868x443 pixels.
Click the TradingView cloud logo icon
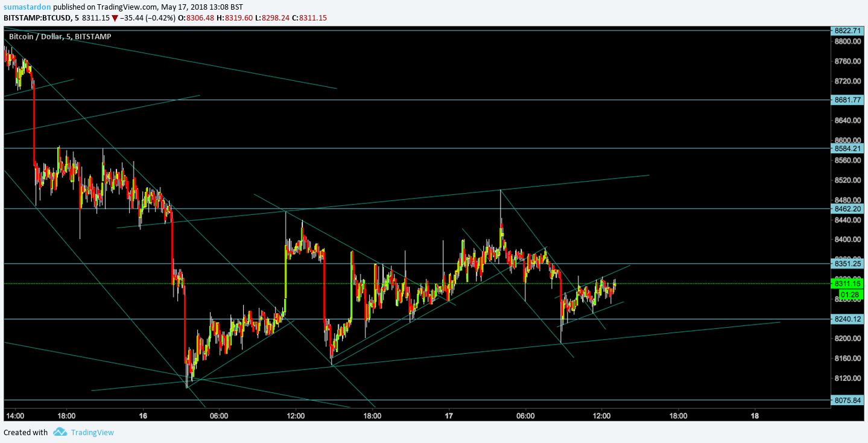coord(60,432)
